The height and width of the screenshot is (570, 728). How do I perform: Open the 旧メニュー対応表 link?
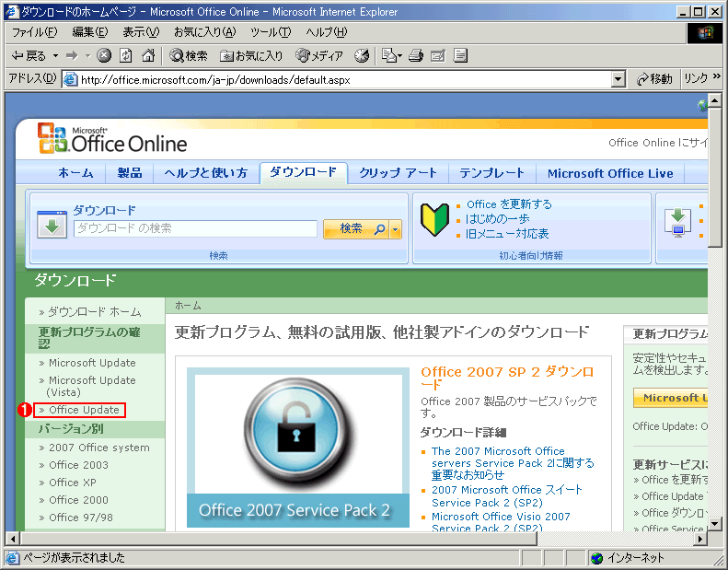pos(507,233)
